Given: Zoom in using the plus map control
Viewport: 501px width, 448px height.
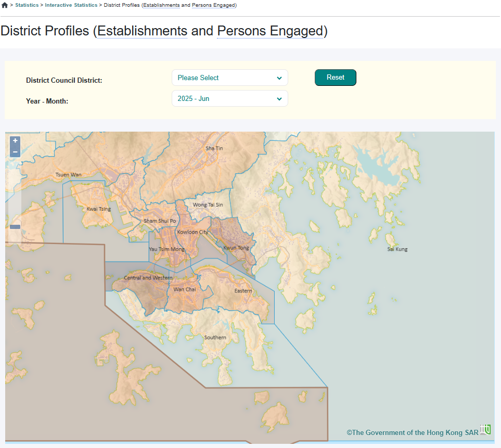Looking at the screenshot, I should click(x=15, y=140).
